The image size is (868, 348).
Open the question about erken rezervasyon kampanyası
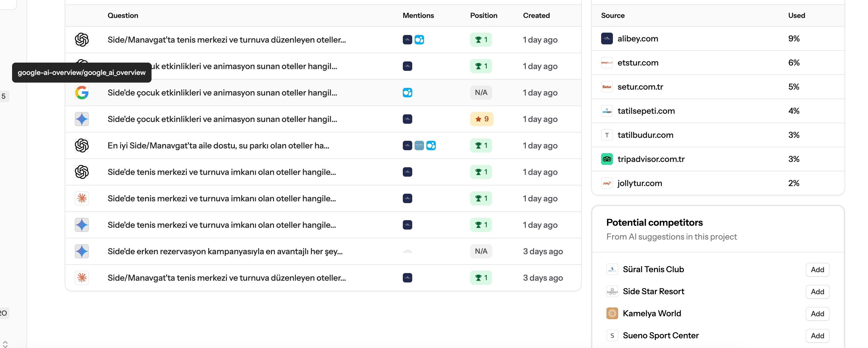(x=225, y=251)
